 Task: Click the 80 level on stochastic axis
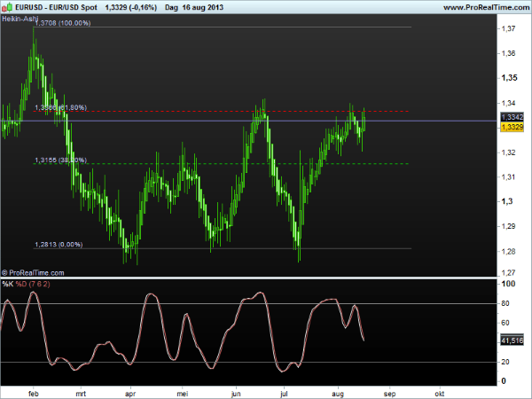pos(505,303)
